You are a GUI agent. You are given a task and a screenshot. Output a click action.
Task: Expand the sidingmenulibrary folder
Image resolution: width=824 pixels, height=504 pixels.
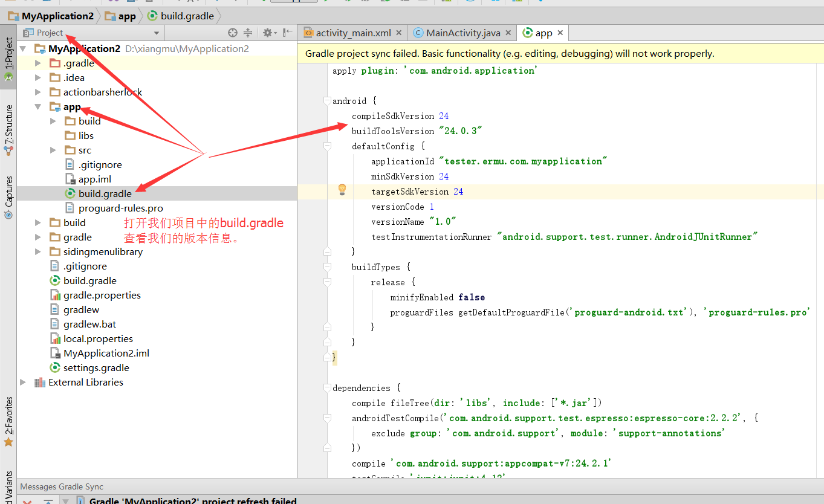38,251
